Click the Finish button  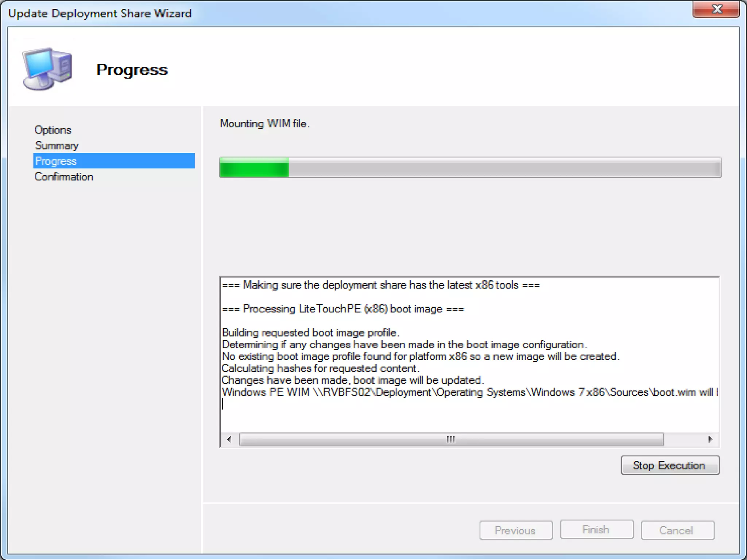pos(596,529)
